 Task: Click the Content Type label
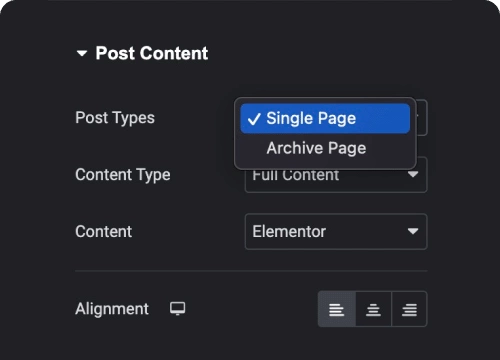point(123,175)
